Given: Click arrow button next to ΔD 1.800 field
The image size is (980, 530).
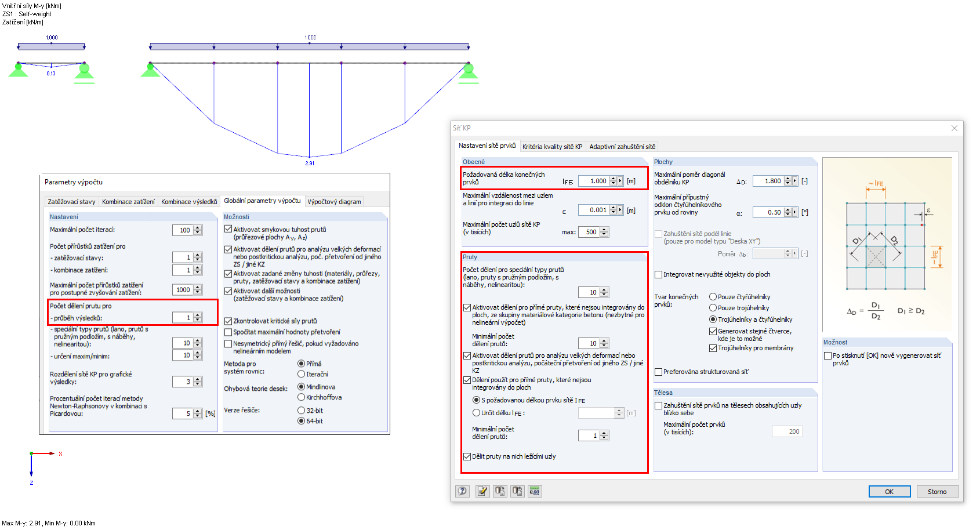Looking at the screenshot, I should [x=795, y=181].
